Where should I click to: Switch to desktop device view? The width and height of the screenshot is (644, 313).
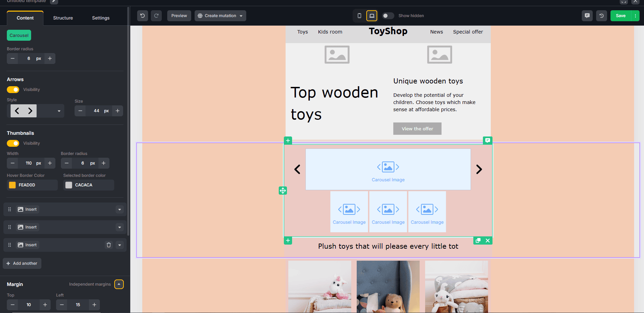point(372,16)
